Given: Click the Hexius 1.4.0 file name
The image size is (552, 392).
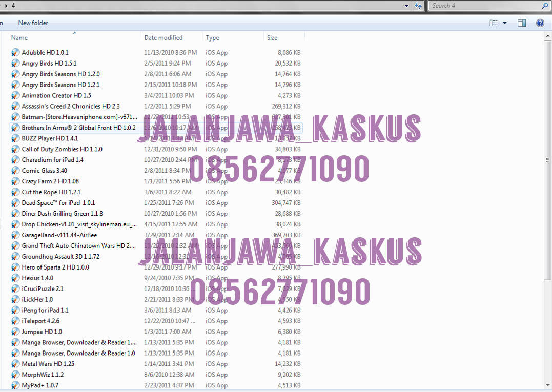Looking at the screenshot, I should pos(37,278).
